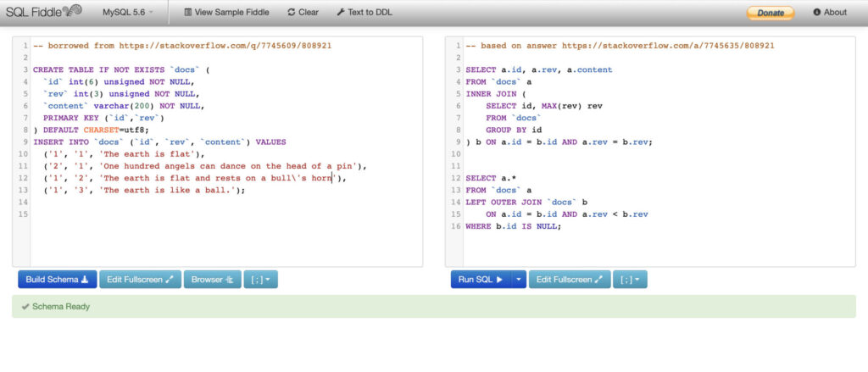
Task: Click the Clear menu item
Action: [x=303, y=13]
